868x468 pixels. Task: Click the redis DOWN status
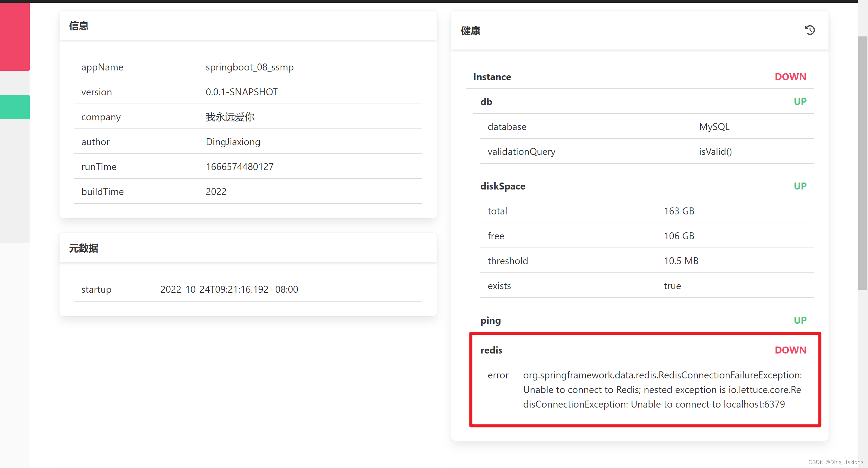tap(791, 350)
